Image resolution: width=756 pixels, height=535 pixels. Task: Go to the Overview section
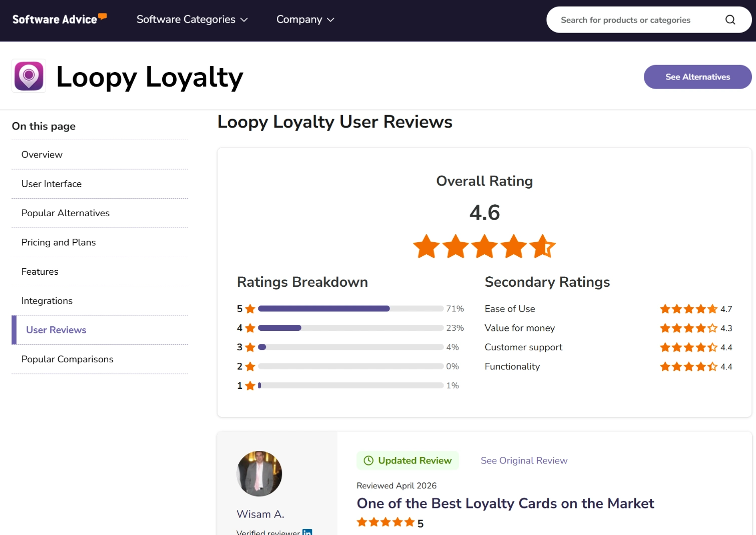click(x=100, y=155)
